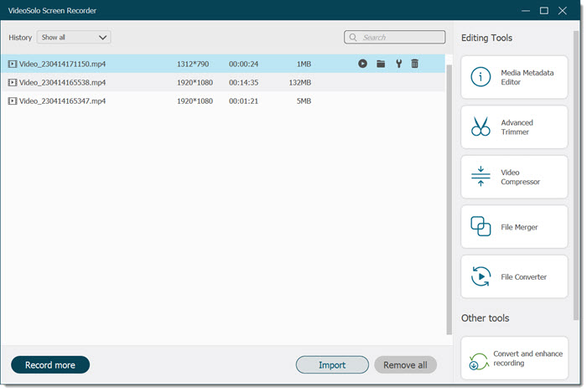587x392 pixels.
Task: Open the File Converter tool
Action: (514, 276)
